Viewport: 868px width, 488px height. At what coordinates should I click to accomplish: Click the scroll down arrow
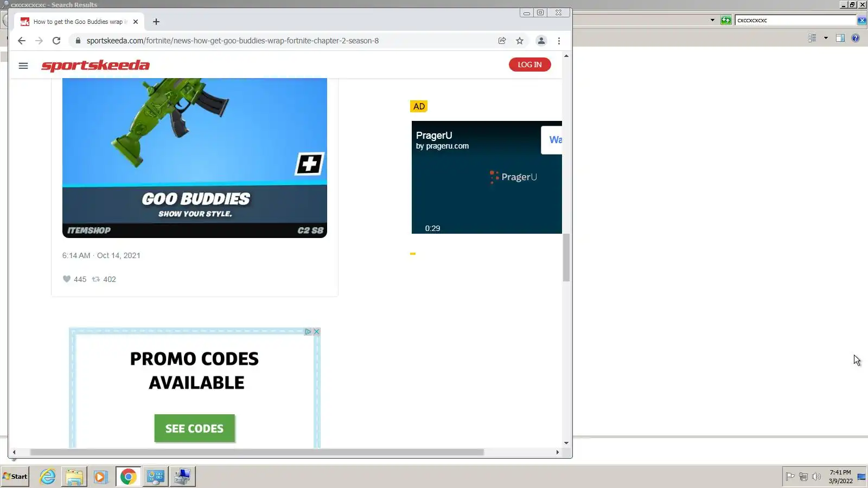(566, 443)
